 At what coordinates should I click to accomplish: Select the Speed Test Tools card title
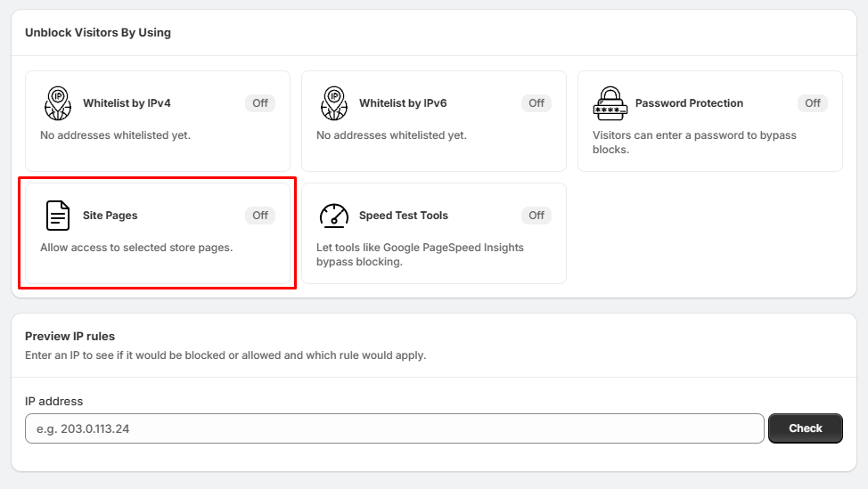[x=404, y=216]
